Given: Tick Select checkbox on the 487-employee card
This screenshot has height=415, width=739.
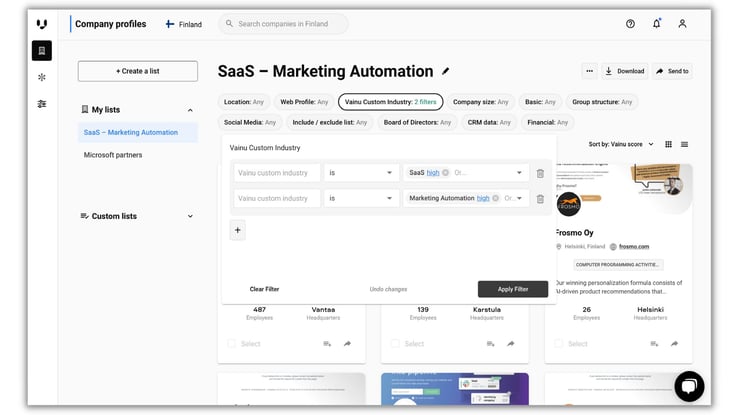Looking at the screenshot, I should [x=232, y=344].
